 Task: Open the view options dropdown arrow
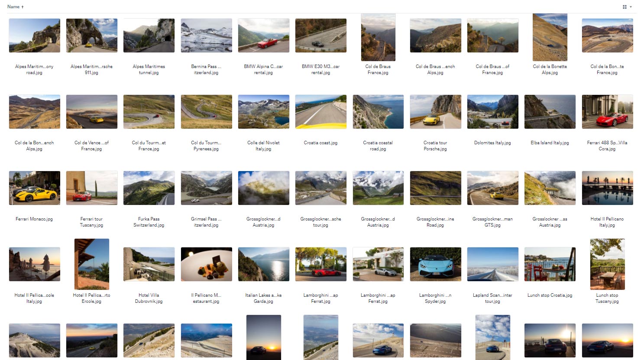point(631,7)
